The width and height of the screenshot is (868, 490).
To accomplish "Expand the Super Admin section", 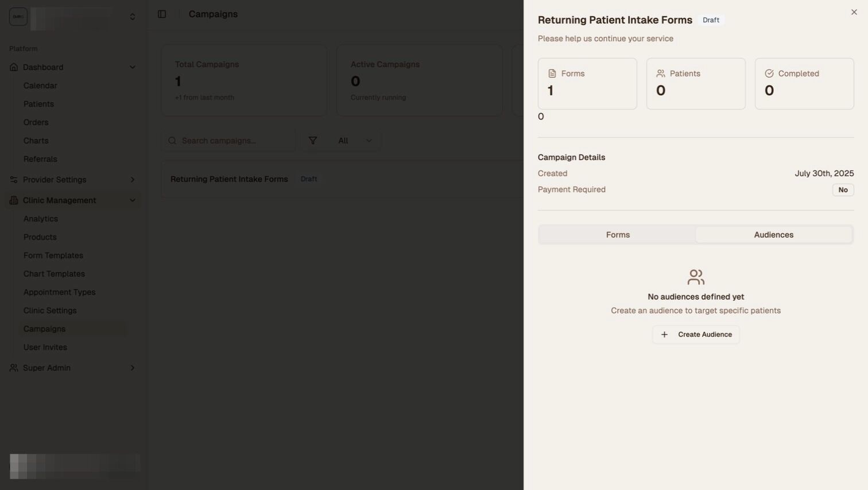I will point(133,368).
